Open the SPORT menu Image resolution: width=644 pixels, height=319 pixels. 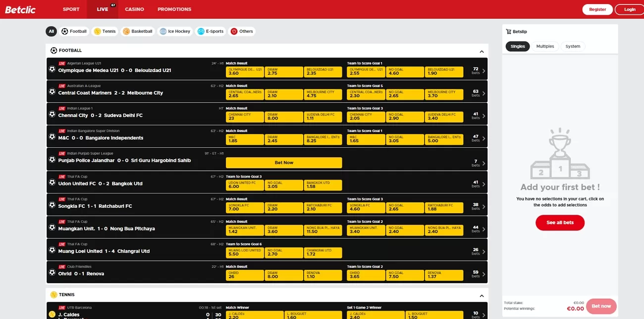click(71, 9)
